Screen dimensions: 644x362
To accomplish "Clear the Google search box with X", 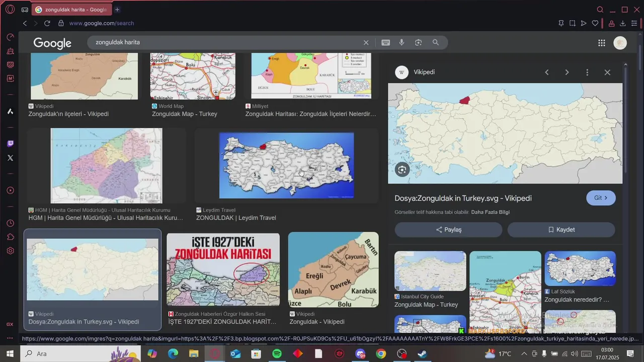I will [x=366, y=43].
